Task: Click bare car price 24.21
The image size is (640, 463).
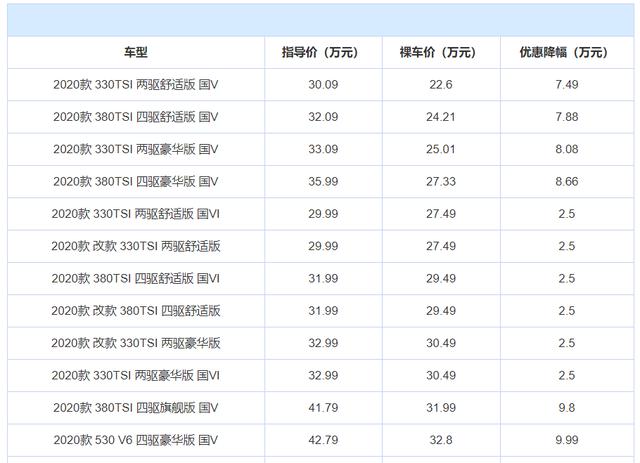Action: (x=441, y=117)
